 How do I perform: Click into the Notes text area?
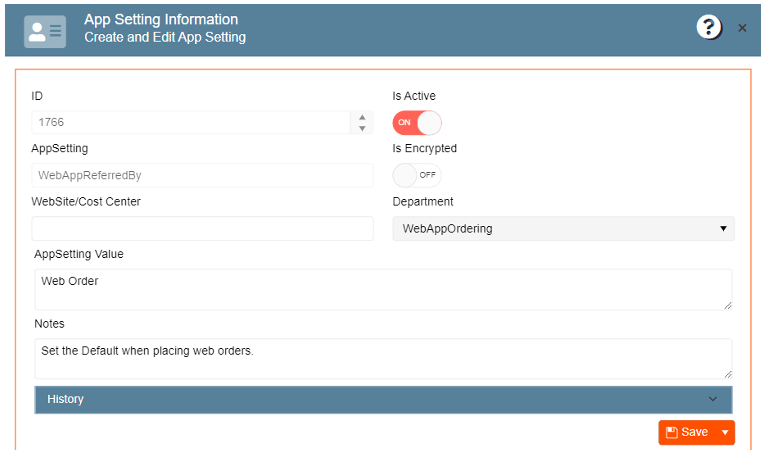point(383,358)
